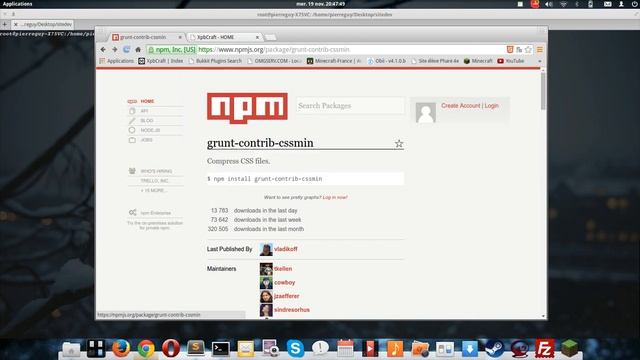Viewport: 640px width, 360px height.
Task: Click the Log in now link
Action: 335,198
